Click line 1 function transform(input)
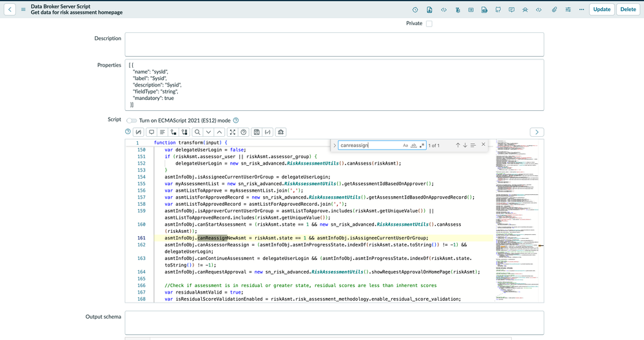Screen dimensions: 644x340 pyautogui.click(x=191, y=143)
